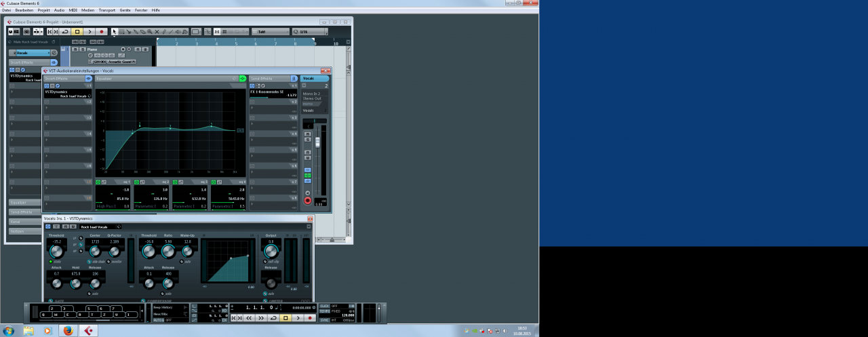868x337 pixels.
Task: Select the Erase tool in project toolbar
Action: (x=142, y=32)
